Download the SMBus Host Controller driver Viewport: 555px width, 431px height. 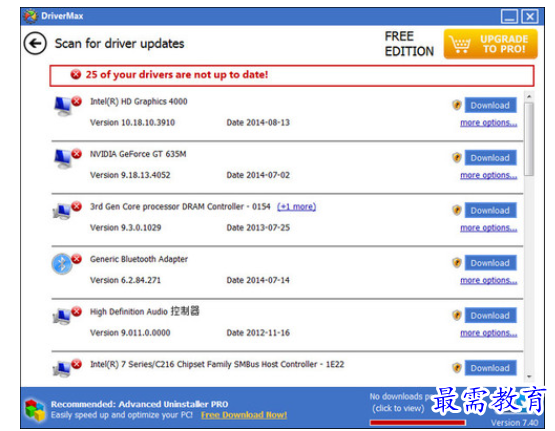tap(490, 368)
